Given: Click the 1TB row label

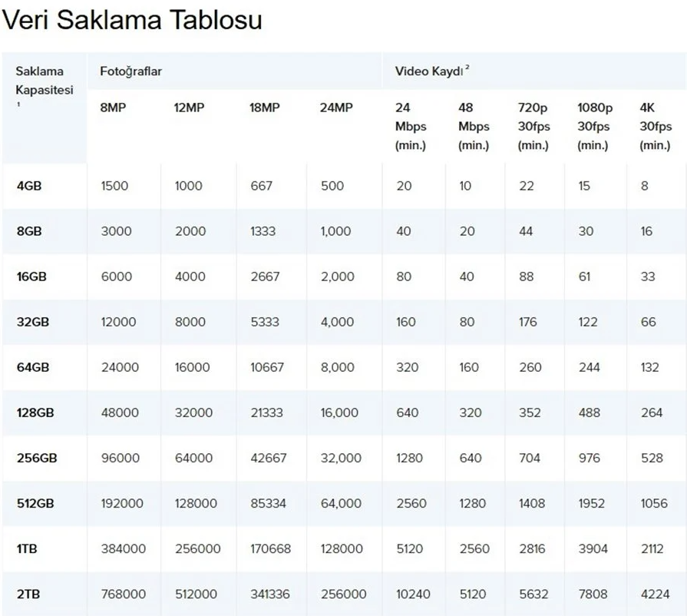Looking at the screenshot, I should pyautogui.click(x=28, y=548).
